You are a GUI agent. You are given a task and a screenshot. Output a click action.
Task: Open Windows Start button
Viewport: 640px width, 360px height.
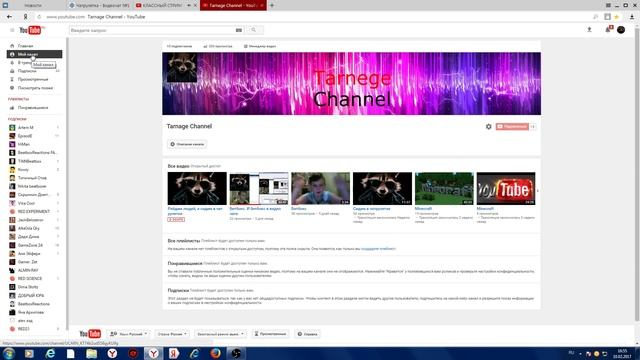9,353
